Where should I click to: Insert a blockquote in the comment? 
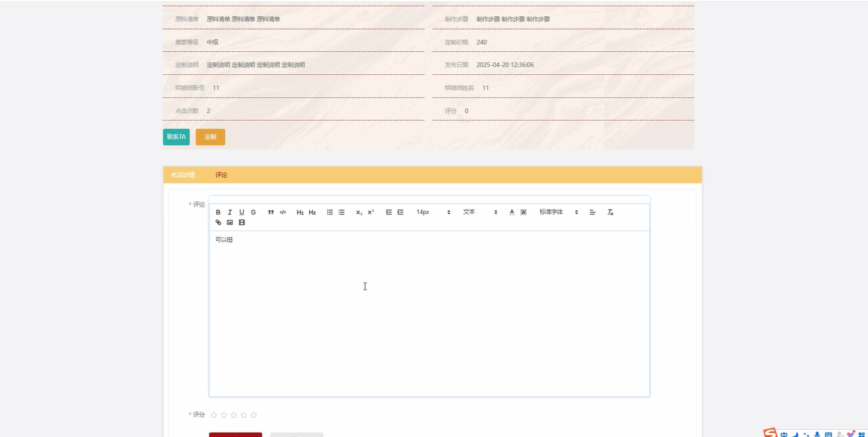tap(271, 212)
